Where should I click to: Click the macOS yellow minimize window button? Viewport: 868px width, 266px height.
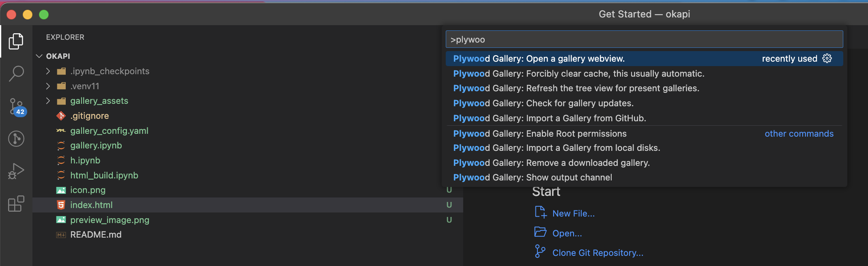(x=28, y=15)
